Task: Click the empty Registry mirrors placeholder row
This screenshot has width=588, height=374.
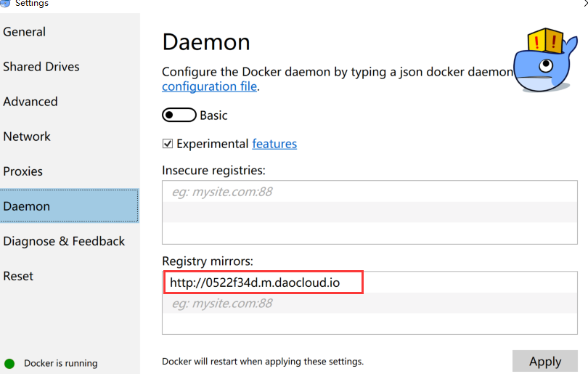Action: tap(369, 303)
